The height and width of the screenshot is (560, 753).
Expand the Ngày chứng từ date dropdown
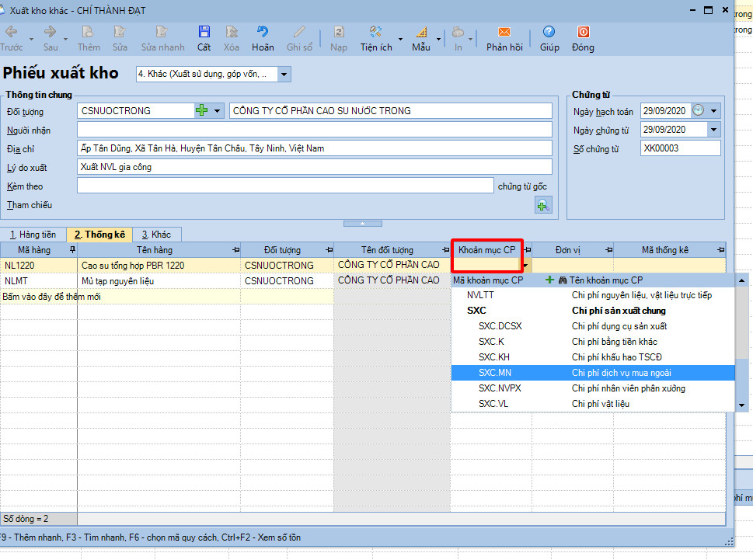[x=713, y=130]
